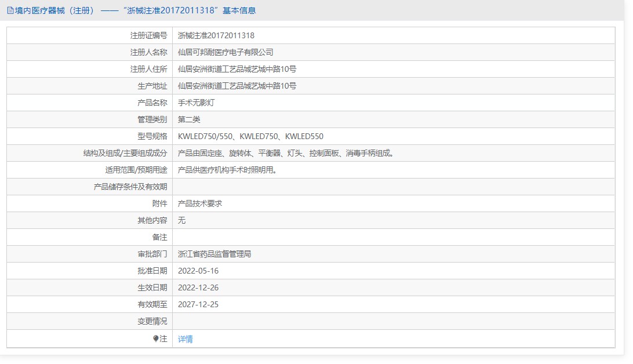This screenshot has height=364, width=633.
Task: Click approval department 浙江省药品监督管理局
Action: 214,254
